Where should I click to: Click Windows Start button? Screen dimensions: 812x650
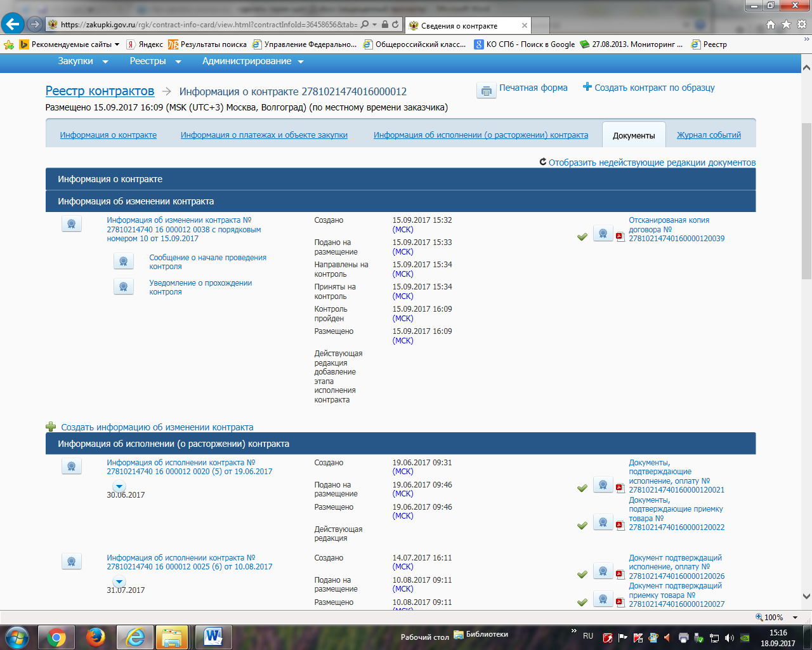[16, 637]
